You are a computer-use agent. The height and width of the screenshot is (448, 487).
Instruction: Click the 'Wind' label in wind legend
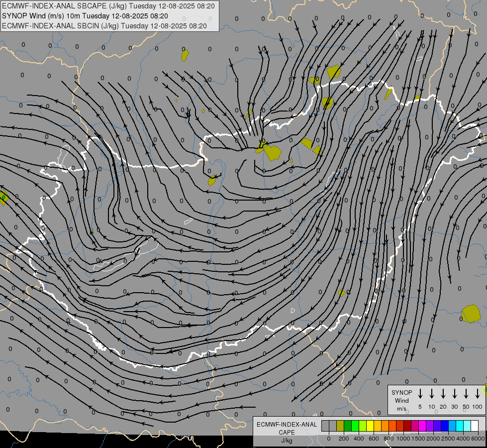(401, 400)
